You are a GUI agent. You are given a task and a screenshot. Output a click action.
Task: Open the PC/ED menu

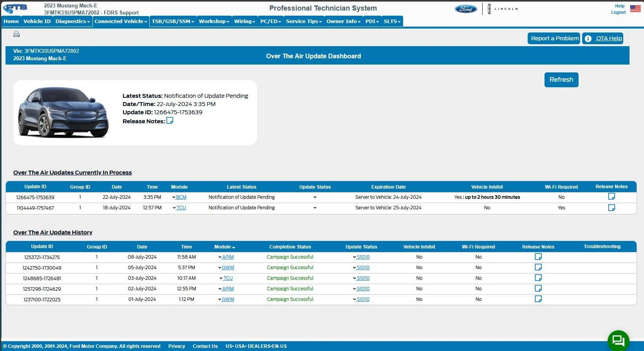click(271, 22)
